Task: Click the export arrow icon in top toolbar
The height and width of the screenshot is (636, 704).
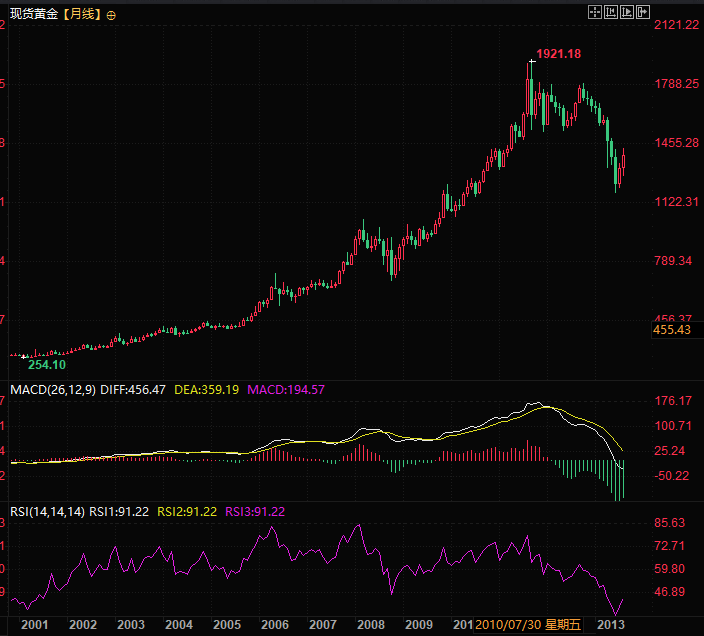Action: (645, 12)
